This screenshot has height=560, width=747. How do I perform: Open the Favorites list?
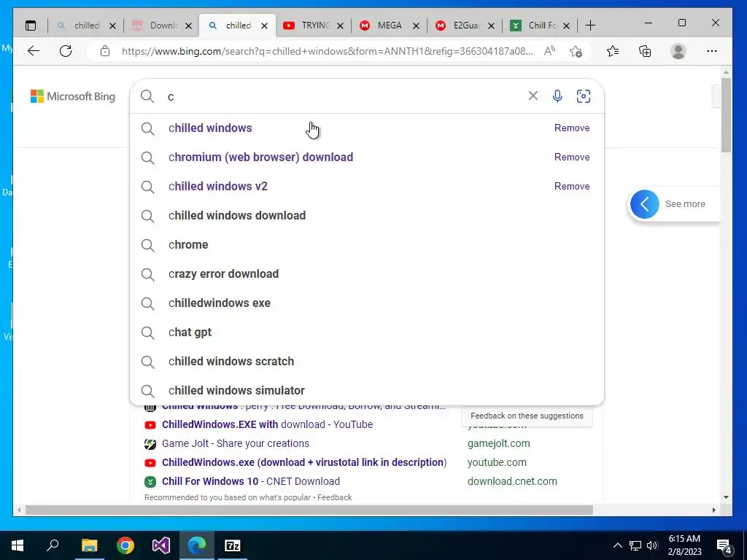tap(613, 51)
